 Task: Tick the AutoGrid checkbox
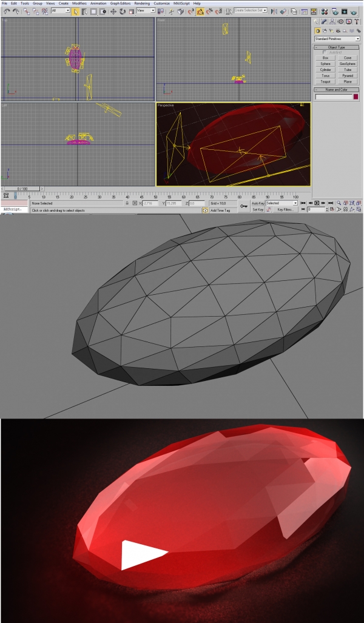325,52
